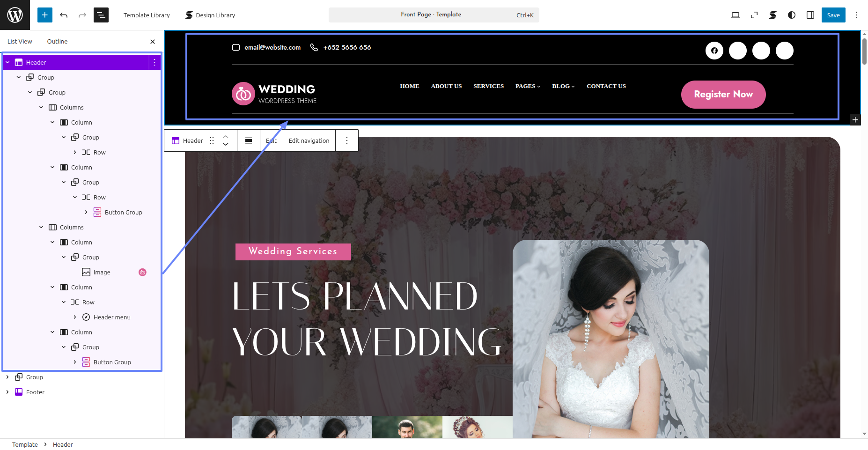Image resolution: width=868 pixels, height=450 pixels.
Task: Expand the Header menu navigation item
Action: (75, 317)
